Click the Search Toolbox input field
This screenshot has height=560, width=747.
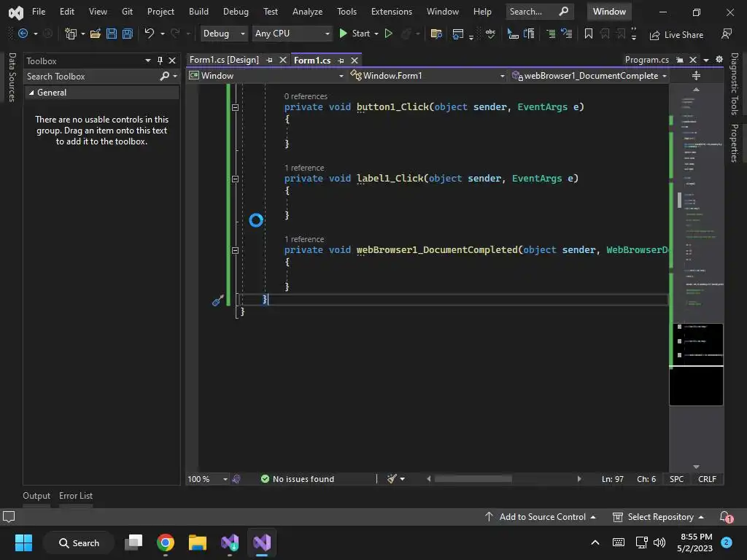coord(93,76)
